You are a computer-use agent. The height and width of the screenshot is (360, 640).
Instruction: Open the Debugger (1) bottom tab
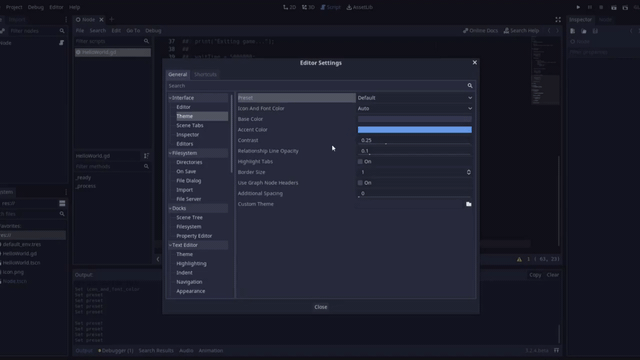(x=116, y=351)
